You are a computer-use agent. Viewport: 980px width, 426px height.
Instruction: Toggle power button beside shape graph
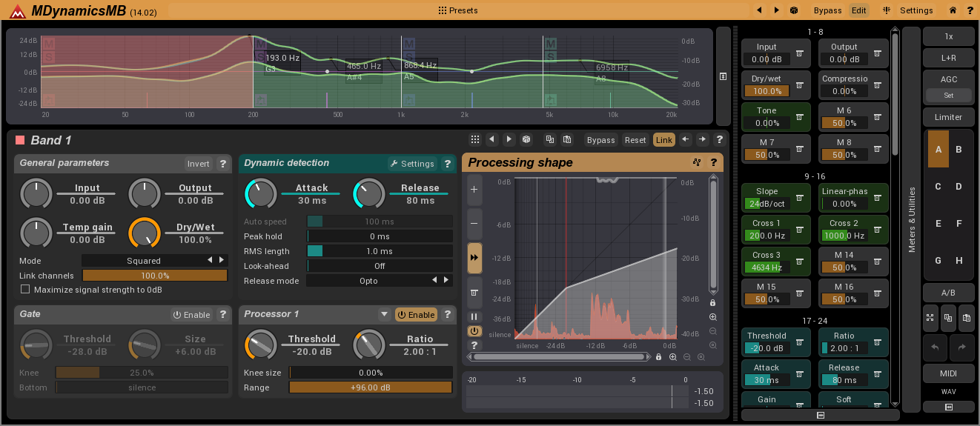click(474, 331)
